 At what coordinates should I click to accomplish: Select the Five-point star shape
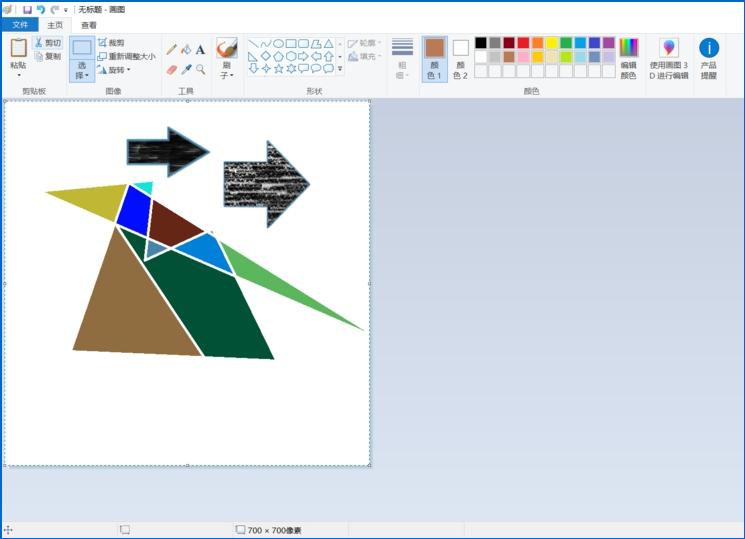278,69
